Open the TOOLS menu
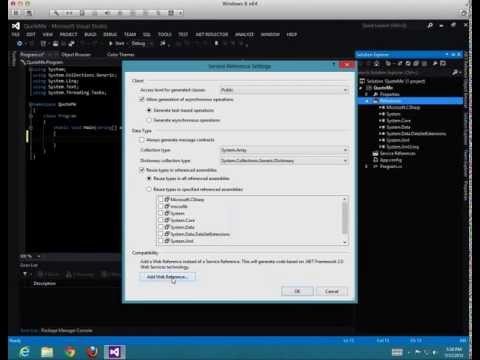 pos(164,34)
